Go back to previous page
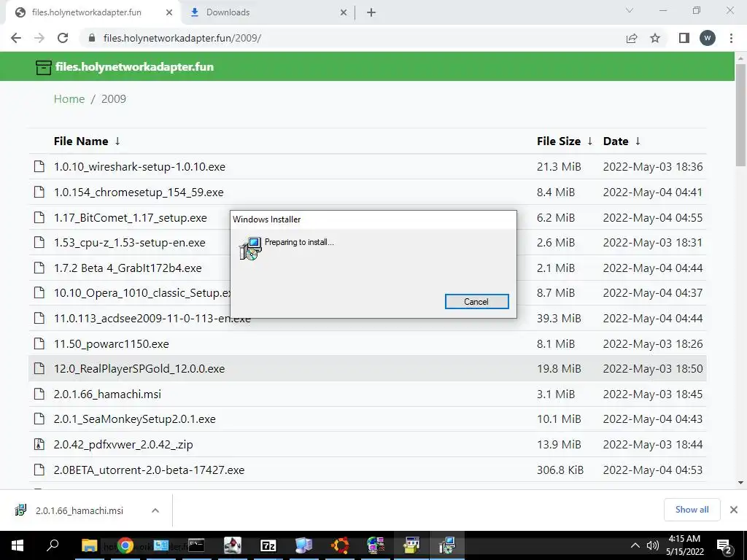This screenshot has height=560, width=747. 16,38
